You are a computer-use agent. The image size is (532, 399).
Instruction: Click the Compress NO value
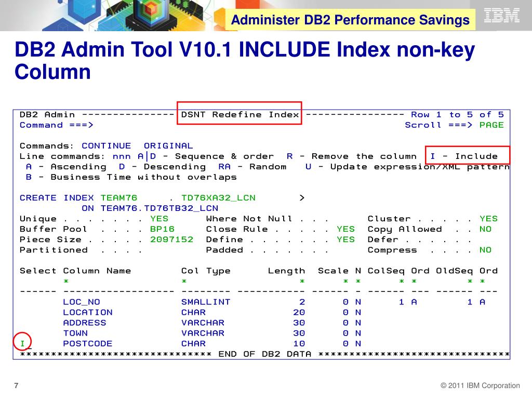[x=485, y=250]
